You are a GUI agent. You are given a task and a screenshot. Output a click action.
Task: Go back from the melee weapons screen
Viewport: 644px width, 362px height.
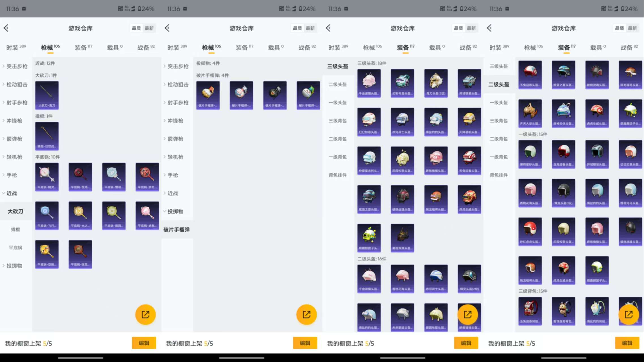click(x=6, y=28)
